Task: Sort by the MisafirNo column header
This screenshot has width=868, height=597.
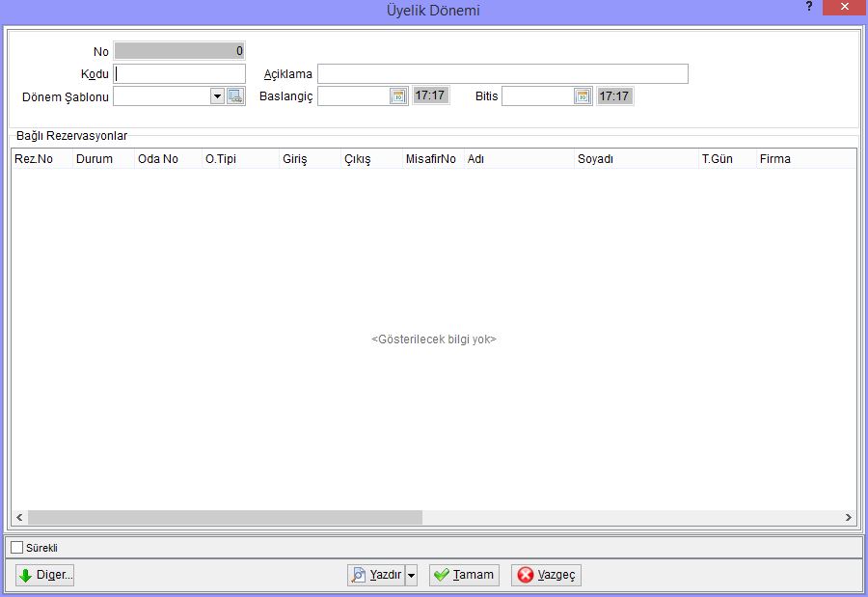Action: point(433,159)
